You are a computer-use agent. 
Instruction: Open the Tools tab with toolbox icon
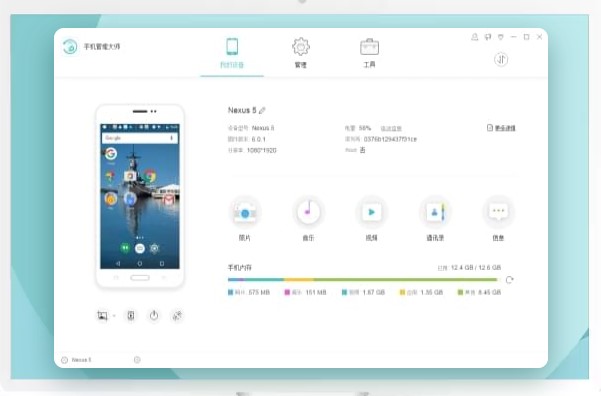(x=369, y=53)
